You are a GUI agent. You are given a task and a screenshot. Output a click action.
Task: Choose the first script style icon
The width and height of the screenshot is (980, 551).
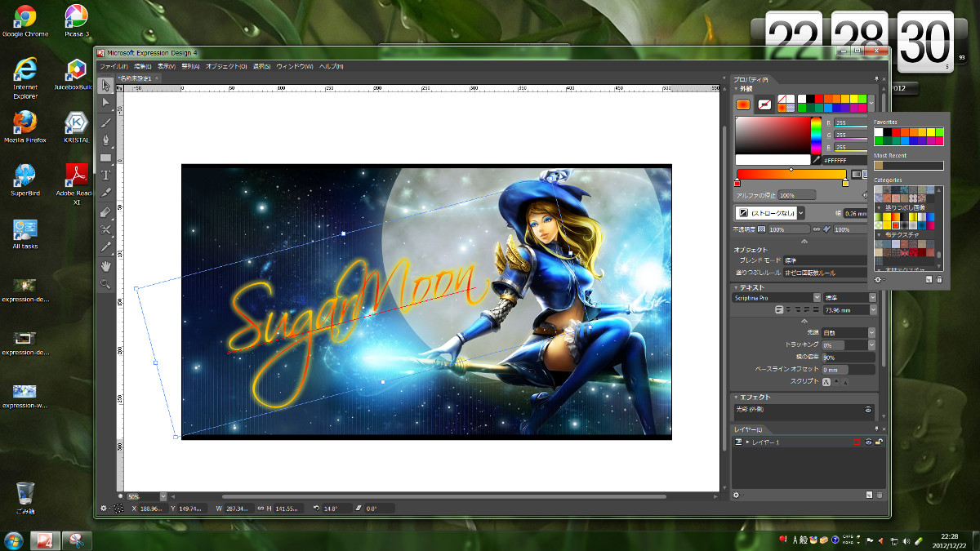tap(826, 381)
